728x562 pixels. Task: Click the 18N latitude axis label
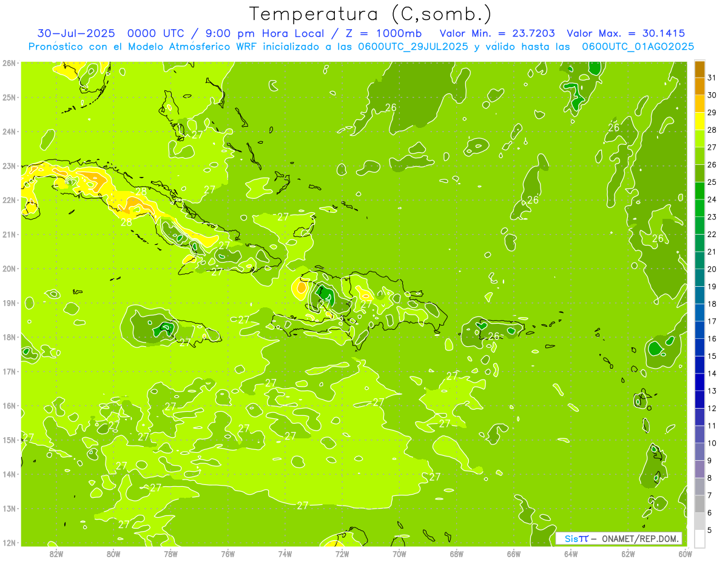(9, 337)
